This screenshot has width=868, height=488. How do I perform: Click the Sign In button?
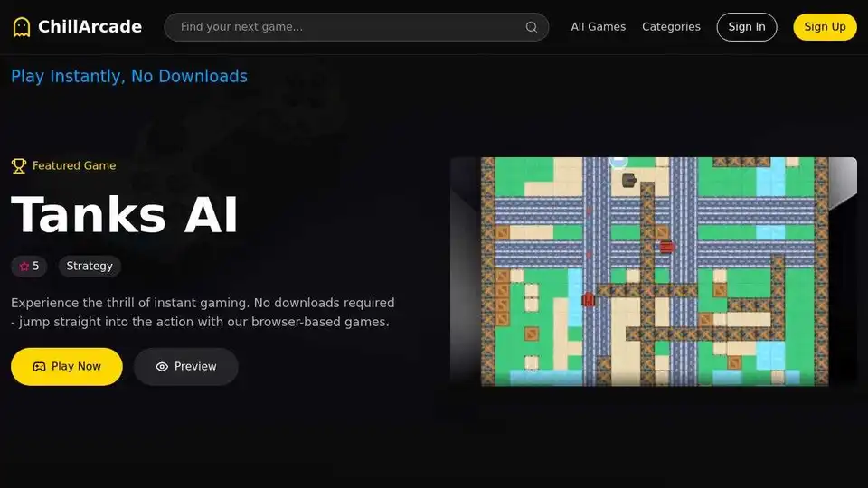click(x=747, y=27)
